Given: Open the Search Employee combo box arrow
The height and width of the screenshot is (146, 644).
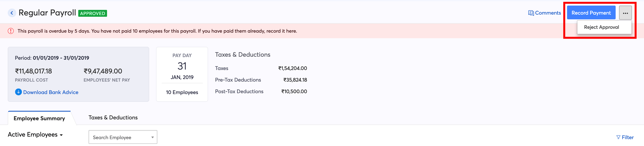Looking at the screenshot, I should click(x=152, y=137).
